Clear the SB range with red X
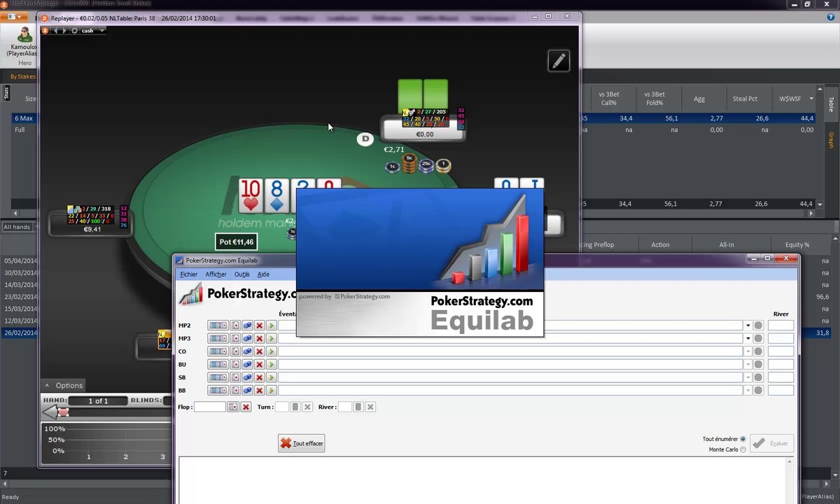The width and height of the screenshot is (840, 504). [259, 377]
